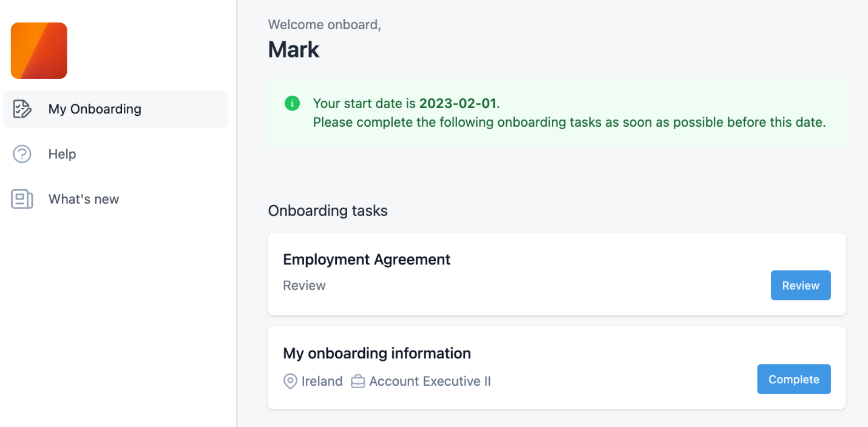Click the What's new newspaper icon
The width and height of the screenshot is (868, 427).
pyautogui.click(x=22, y=199)
